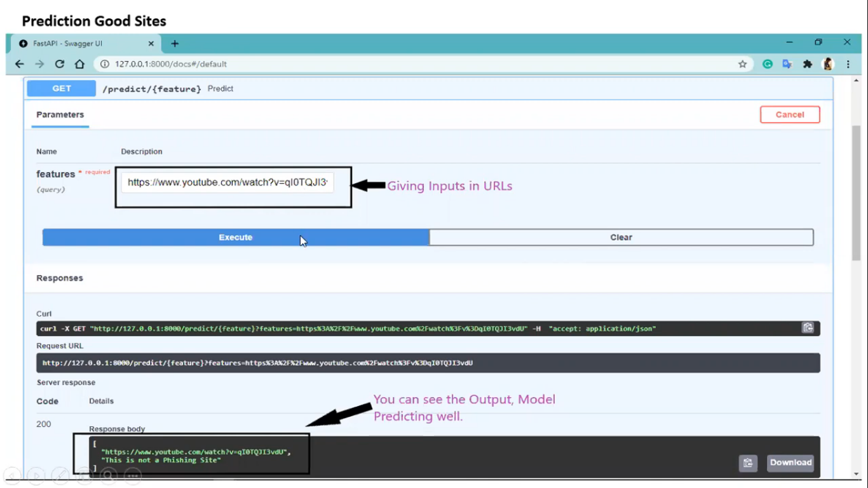This screenshot has width=868, height=488.
Task: Copy the Response body with the clipboard icon
Action: [748, 463]
